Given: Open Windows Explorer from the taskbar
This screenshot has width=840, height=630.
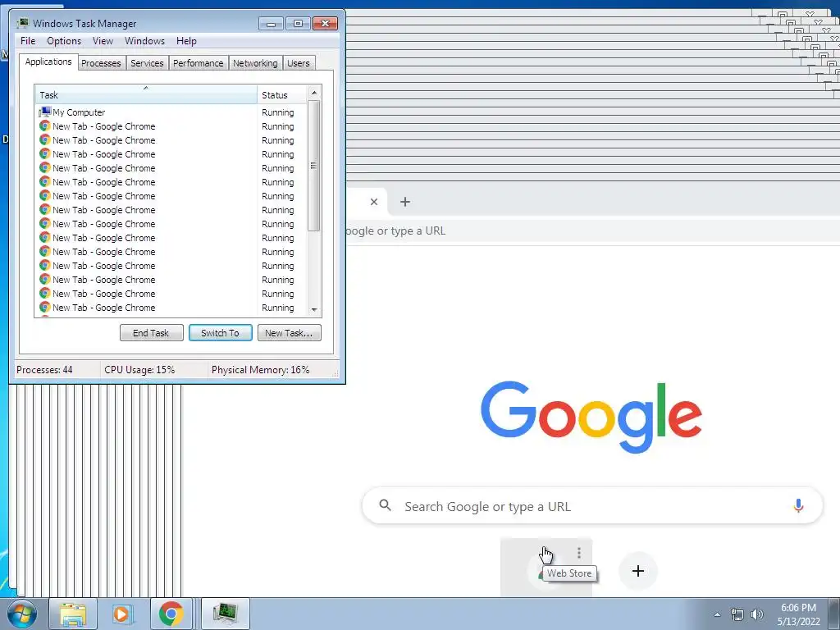Looking at the screenshot, I should (73, 614).
